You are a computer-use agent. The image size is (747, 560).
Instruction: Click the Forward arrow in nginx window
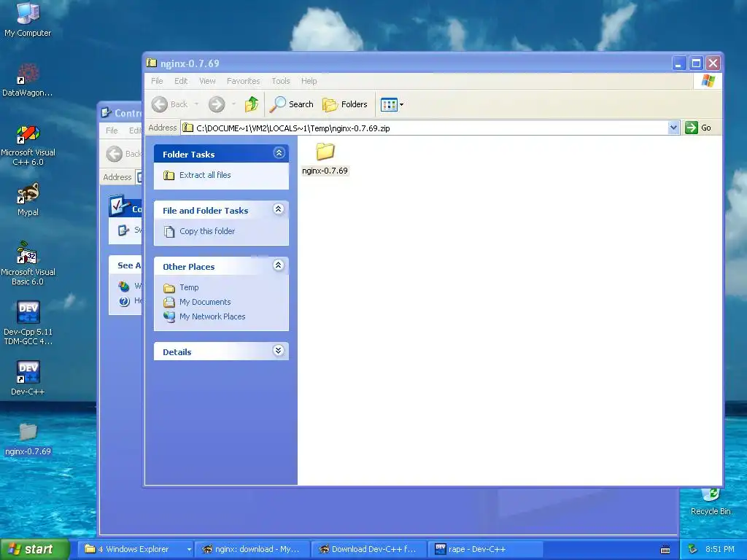click(x=217, y=104)
